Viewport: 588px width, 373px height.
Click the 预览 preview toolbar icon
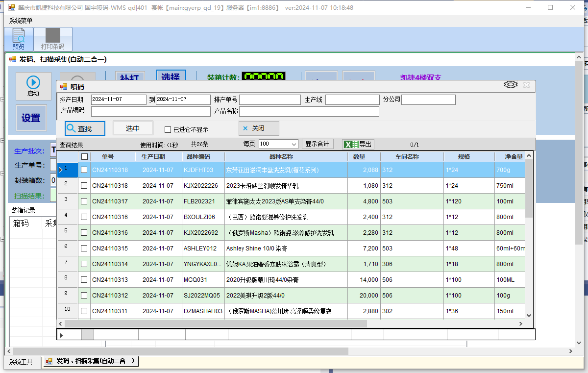19,39
